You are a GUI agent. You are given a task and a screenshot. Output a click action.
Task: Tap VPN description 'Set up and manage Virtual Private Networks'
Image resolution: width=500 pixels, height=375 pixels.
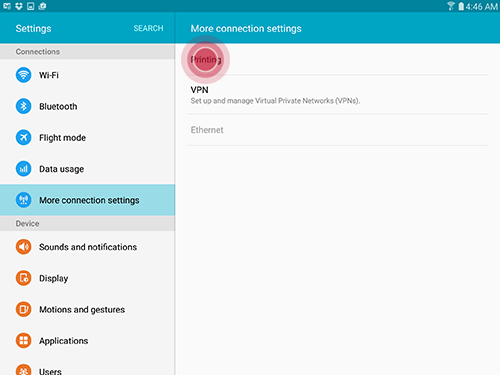(x=275, y=101)
